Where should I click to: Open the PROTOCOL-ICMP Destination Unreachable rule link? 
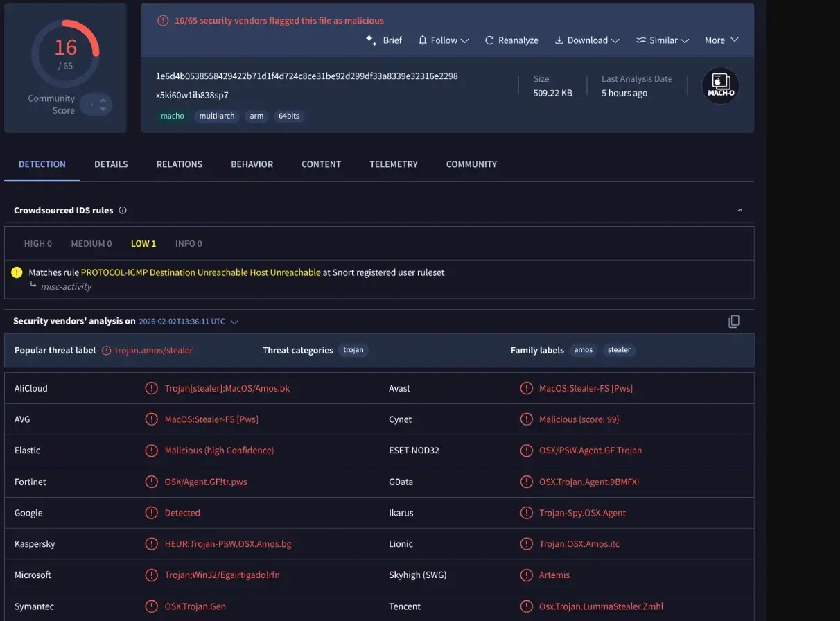coord(201,272)
